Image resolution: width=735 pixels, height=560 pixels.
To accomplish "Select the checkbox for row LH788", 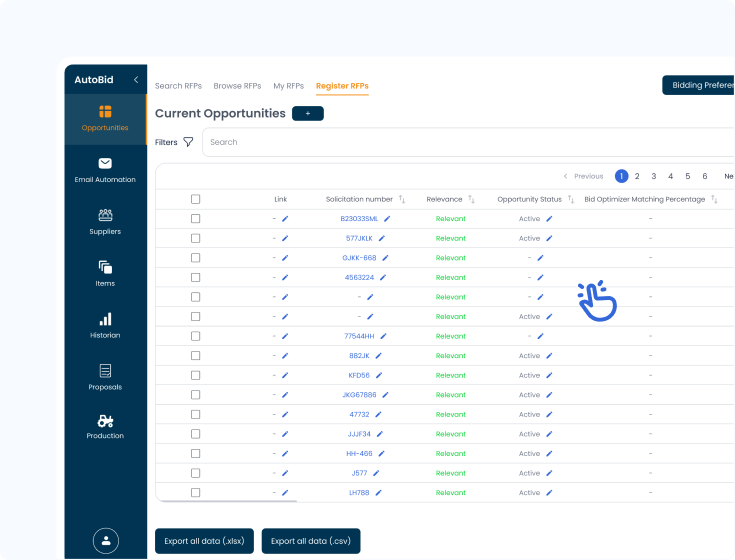I will [x=195, y=493].
